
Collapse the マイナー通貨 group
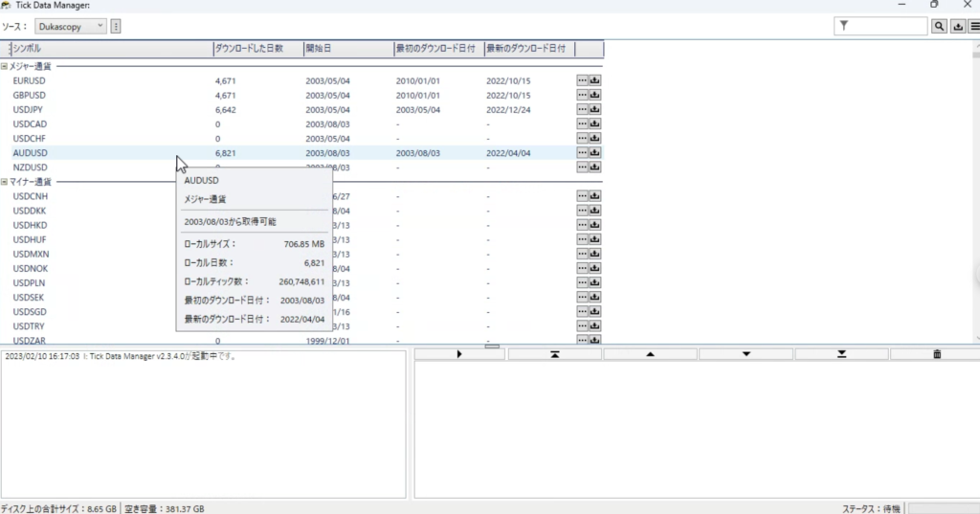coord(5,182)
